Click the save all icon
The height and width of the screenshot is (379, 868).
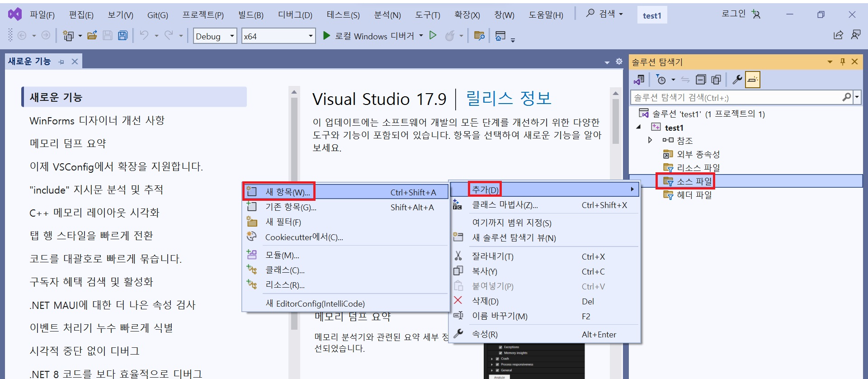point(123,35)
